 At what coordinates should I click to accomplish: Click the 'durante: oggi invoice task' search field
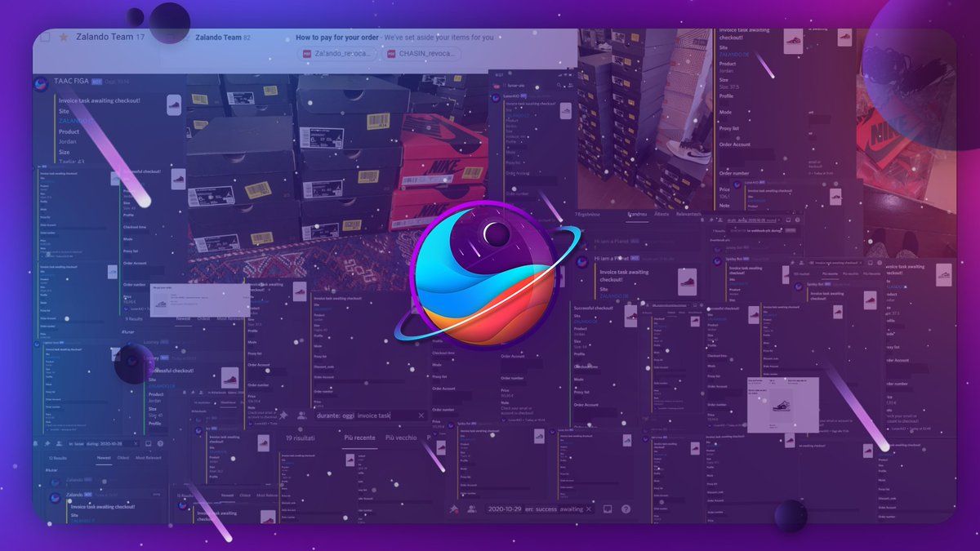coord(370,415)
